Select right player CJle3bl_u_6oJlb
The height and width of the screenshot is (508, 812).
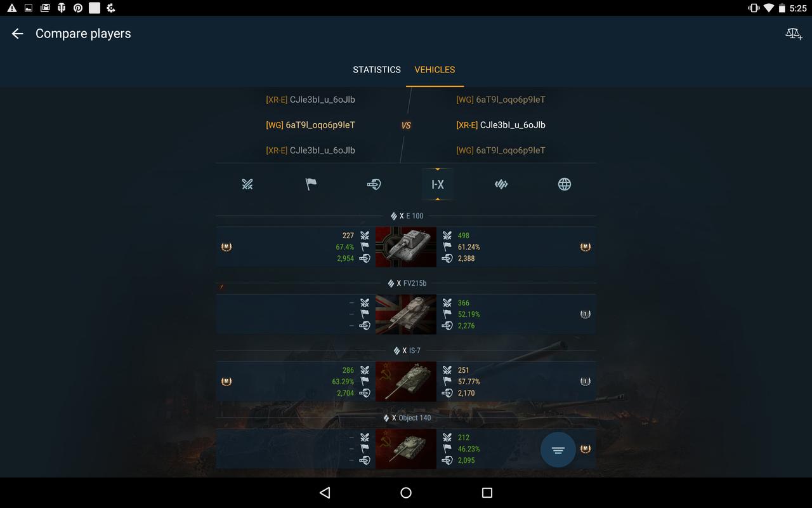pyautogui.click(x=501, y=125)
